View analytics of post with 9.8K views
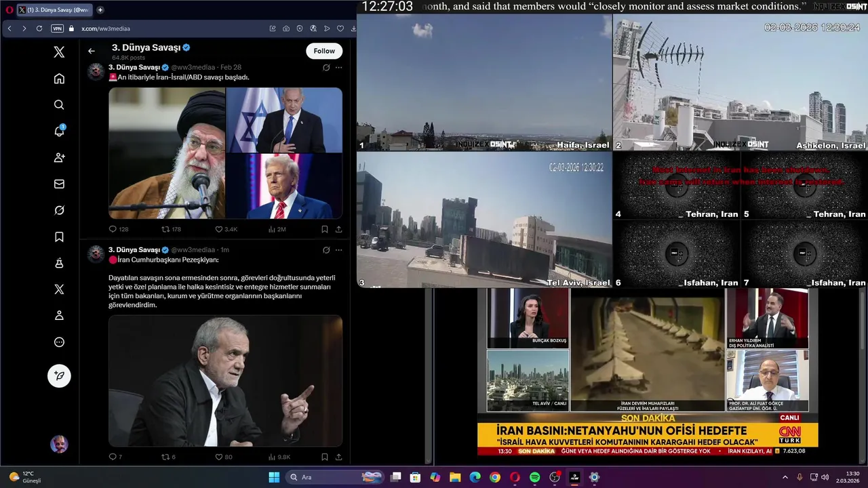Image resolution: width=868 pixels, height=488 pixels. click(x=279, y=457)
